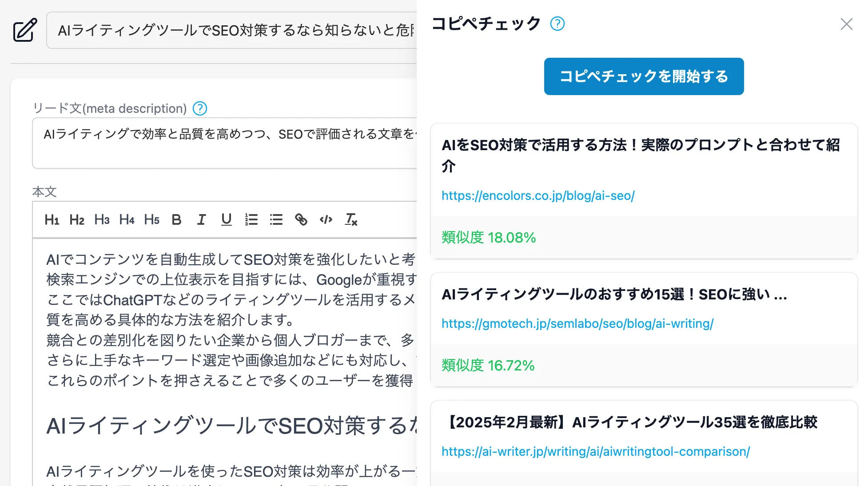The height and width of the screenshot is (486, 868).
Task: Apply Heading 1 format
Action: 52,219
